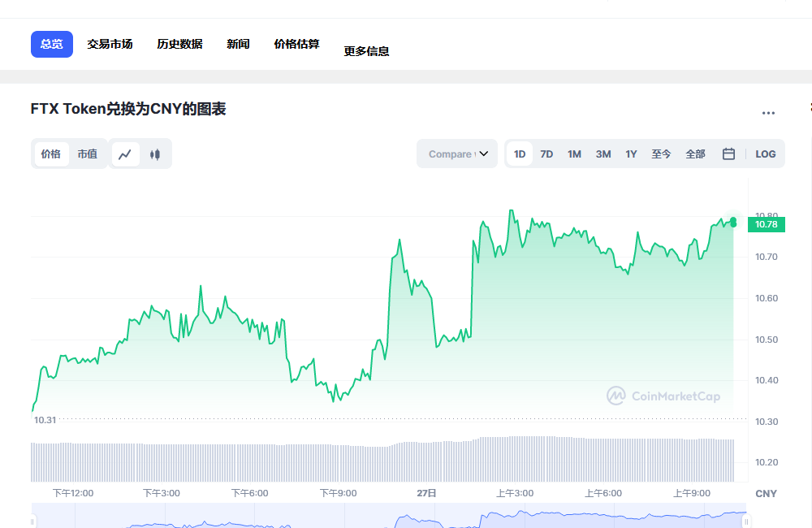Open the 历史数据 historical data tab
The image size is (812, 528).
(179, 44)
